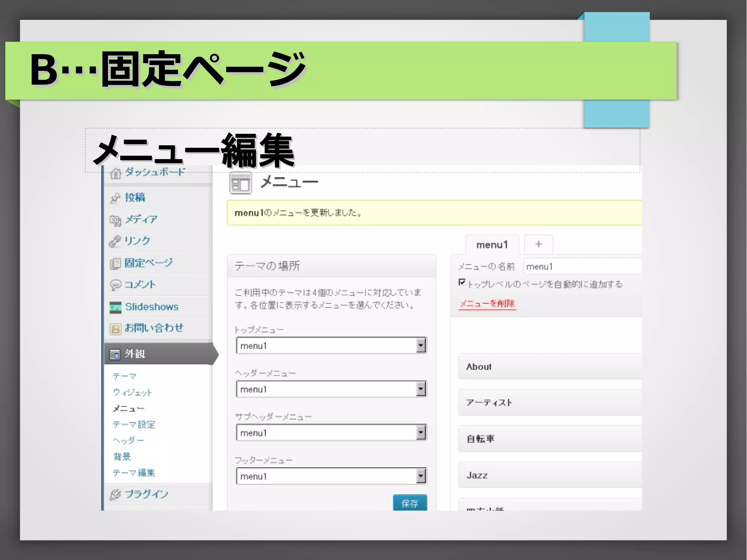Click the テーマの場所 panel header

pos(332,266)
